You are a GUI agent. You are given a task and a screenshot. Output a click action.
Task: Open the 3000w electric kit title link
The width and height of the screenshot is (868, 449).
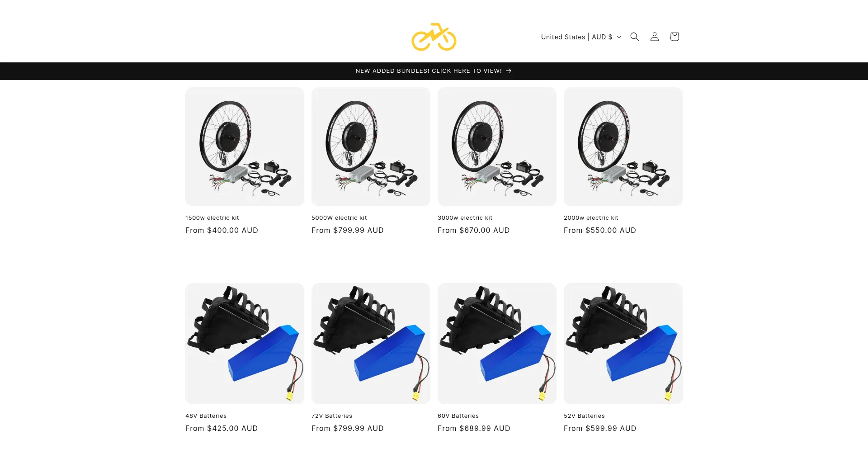coord(465,217)
